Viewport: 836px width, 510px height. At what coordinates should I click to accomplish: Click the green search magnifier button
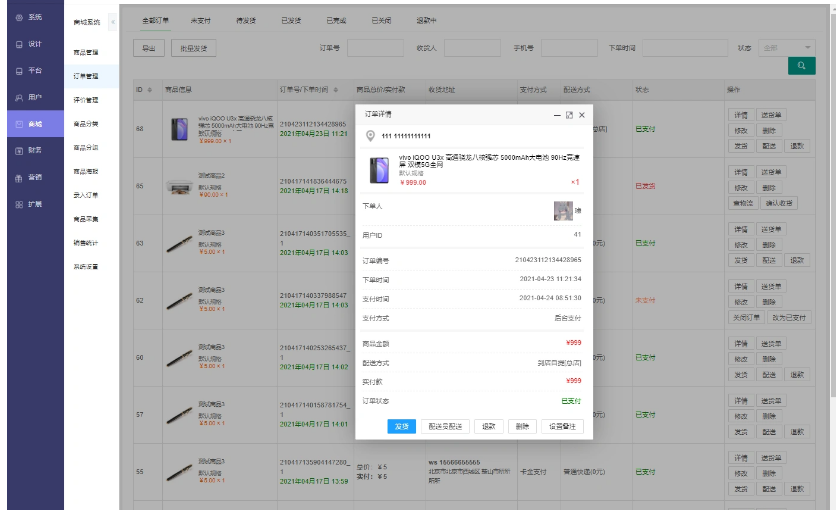point(801,66)
